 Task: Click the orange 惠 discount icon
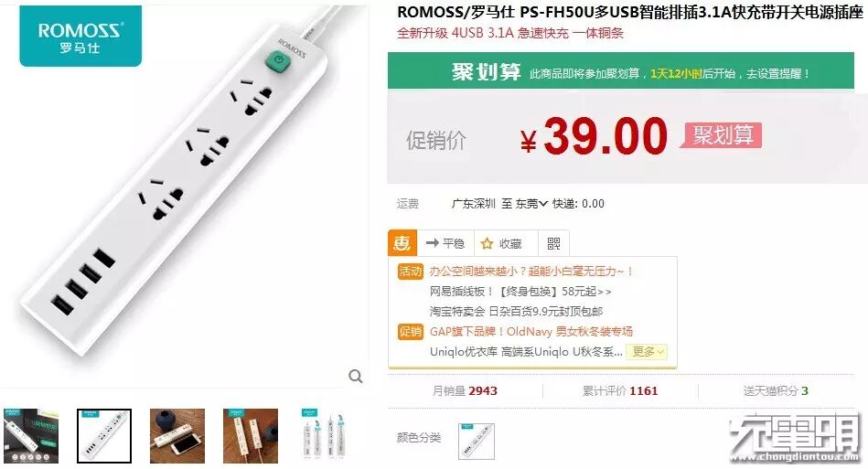pos(402,243)
